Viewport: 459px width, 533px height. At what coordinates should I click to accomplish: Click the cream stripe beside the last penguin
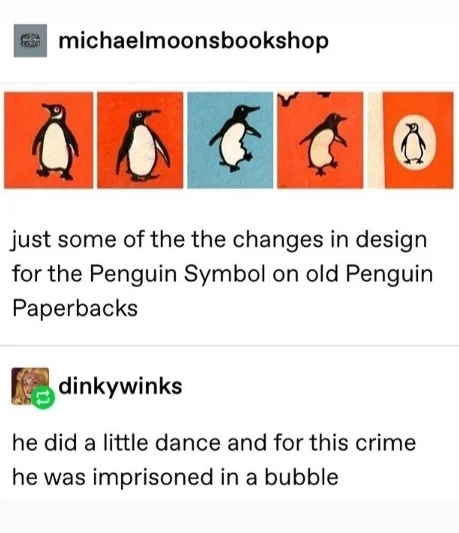[375, 140]
